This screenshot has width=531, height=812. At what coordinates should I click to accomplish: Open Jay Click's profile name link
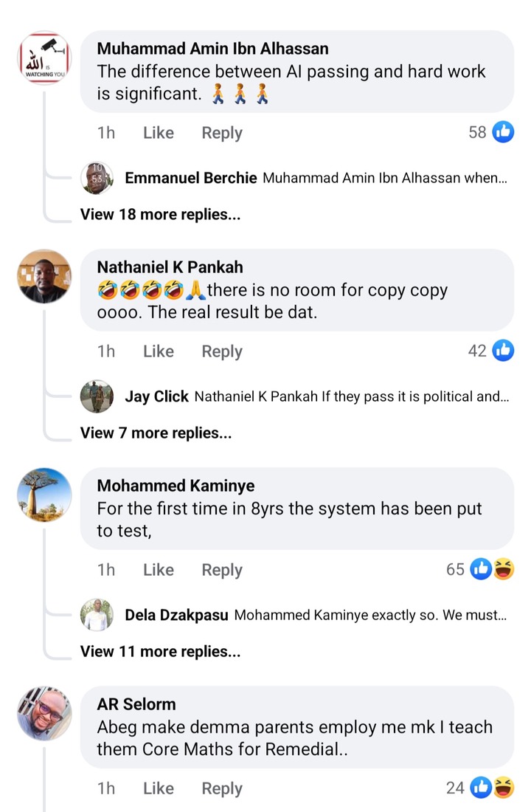coord(156,396)
